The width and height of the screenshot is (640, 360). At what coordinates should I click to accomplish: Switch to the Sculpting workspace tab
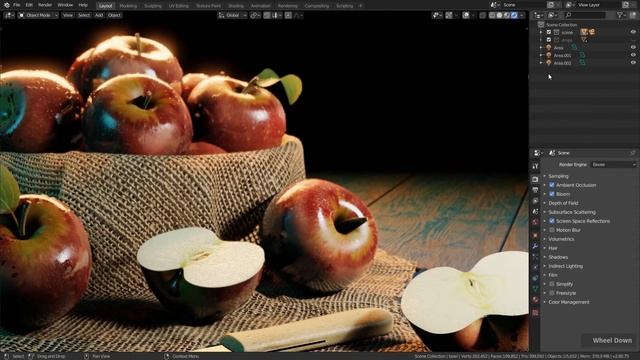click(153, 6)
